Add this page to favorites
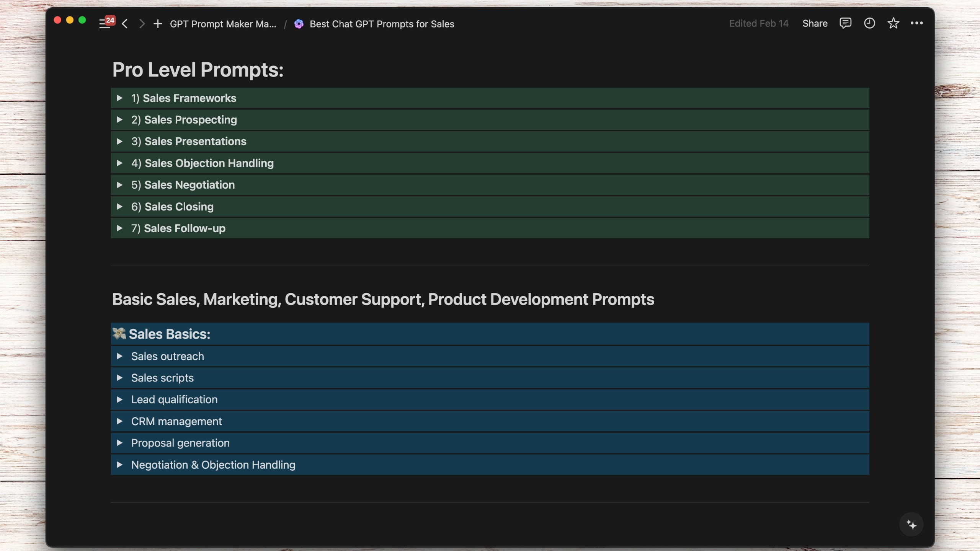 click(893, 23)
